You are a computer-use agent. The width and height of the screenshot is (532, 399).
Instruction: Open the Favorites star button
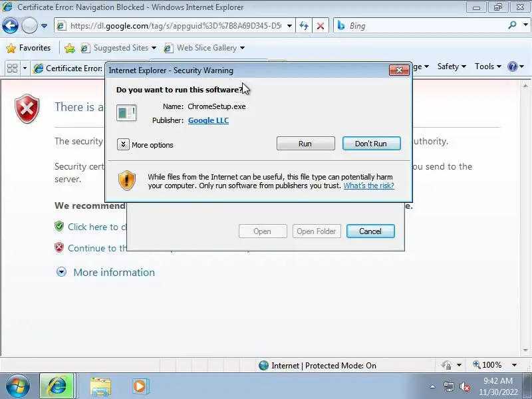(29, 48)
